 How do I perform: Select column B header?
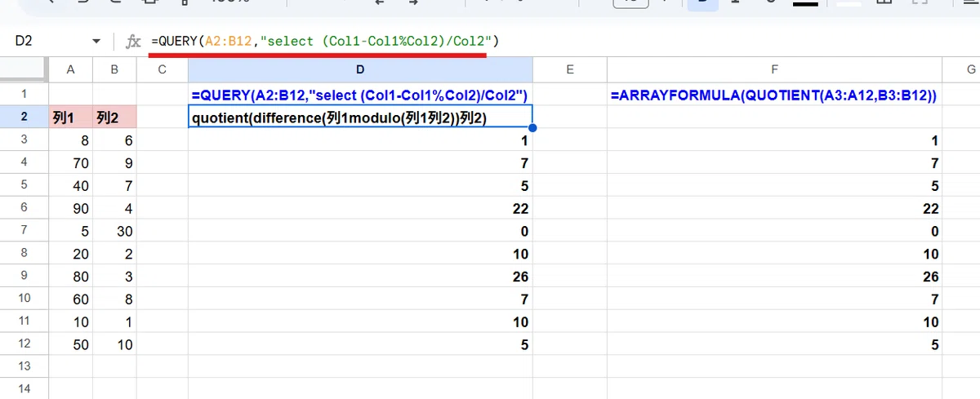tap(114, 70)
